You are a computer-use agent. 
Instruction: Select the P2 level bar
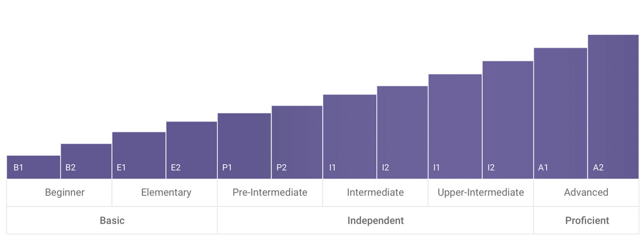(x=297, y=142)
